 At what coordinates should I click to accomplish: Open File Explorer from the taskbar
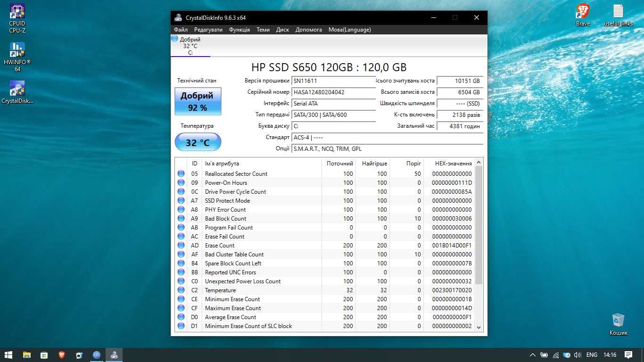point(26,355)
